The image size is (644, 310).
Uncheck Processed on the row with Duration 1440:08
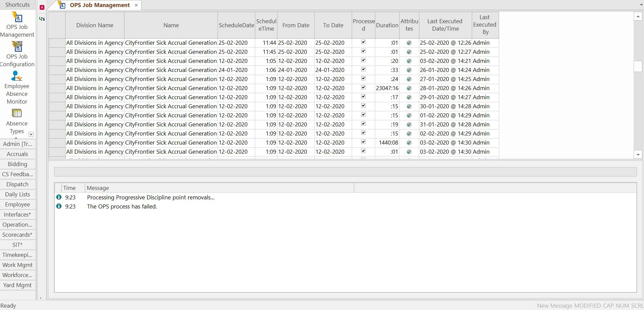(x=364, y=142)
